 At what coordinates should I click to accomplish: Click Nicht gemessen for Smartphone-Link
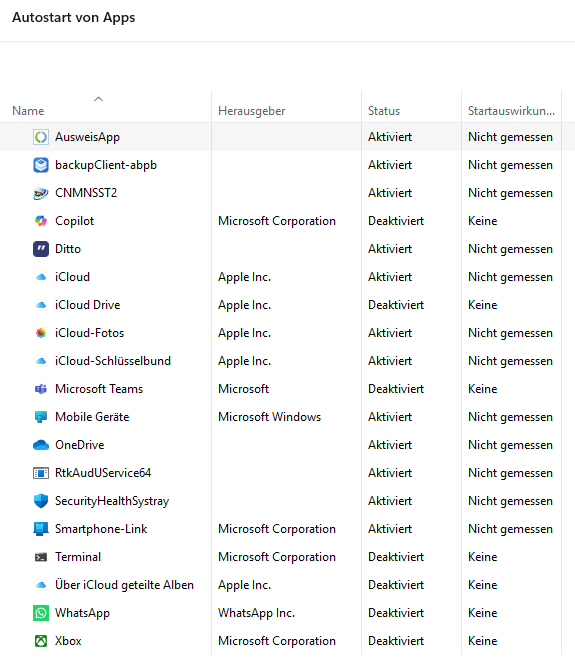(510, 529)
